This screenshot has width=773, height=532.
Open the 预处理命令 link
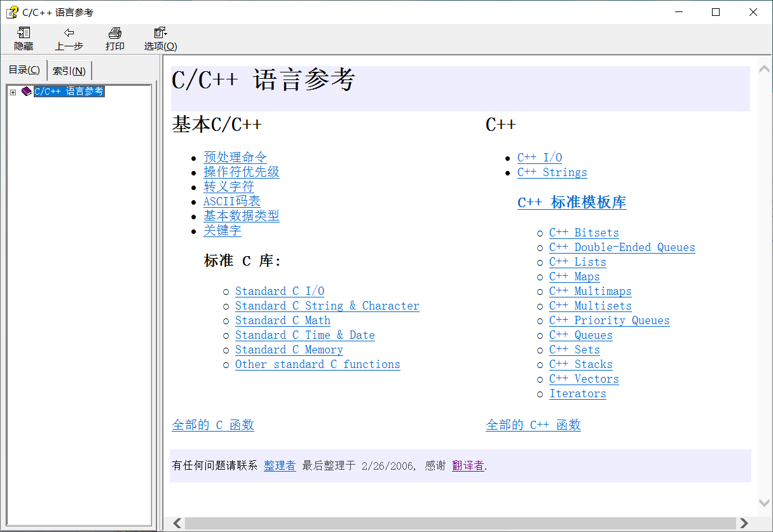pos(235,156)
